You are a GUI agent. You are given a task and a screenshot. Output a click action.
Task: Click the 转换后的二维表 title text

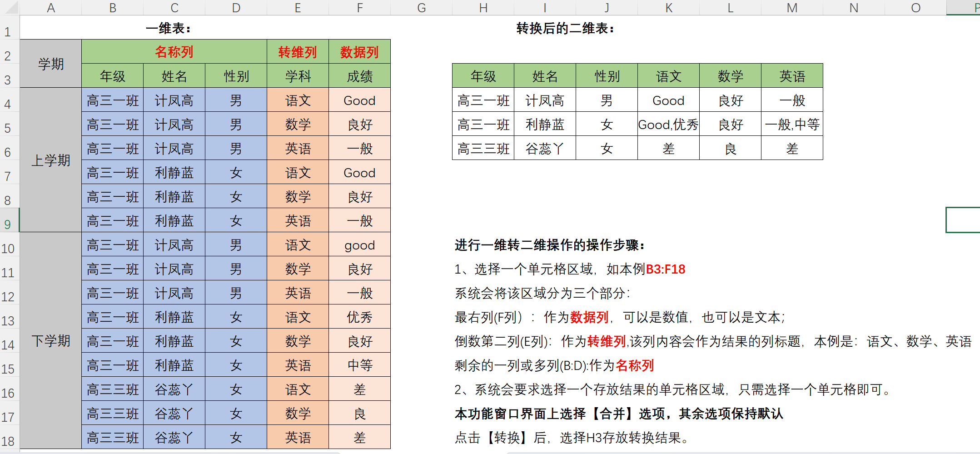(565, 29)
